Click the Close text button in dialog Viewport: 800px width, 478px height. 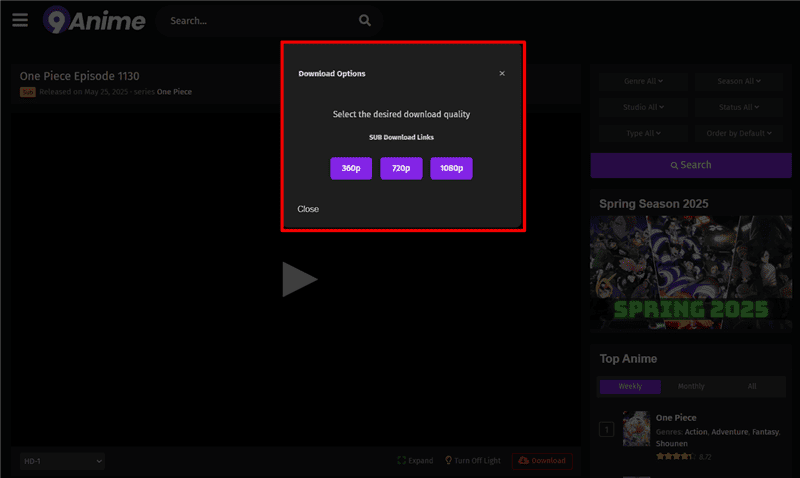coord(308,209)
